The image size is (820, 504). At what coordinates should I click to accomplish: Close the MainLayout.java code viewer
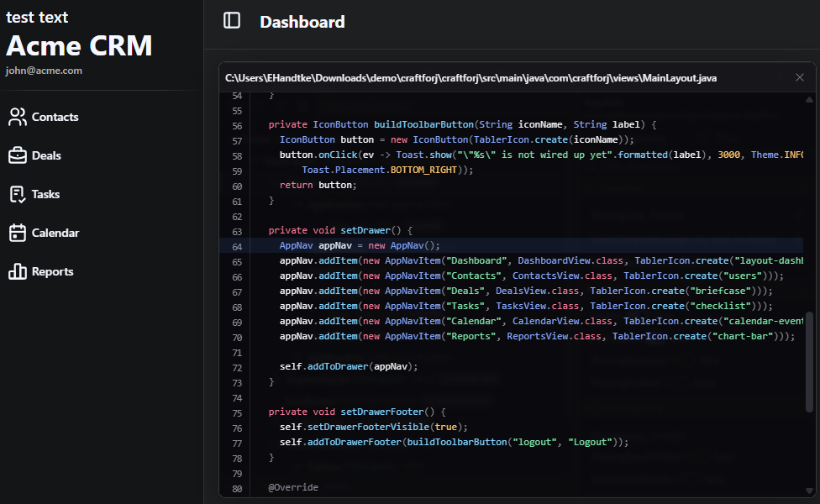tap(800, 77)
